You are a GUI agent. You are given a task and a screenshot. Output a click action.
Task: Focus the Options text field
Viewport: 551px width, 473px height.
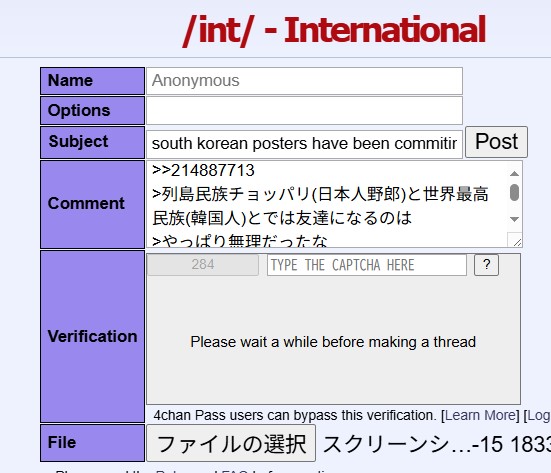click(304, 111)
